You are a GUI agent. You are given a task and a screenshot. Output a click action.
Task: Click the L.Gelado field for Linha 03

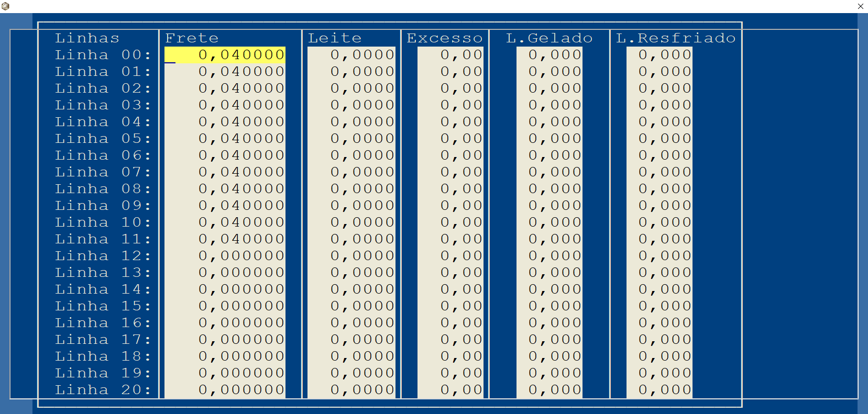pos(550,105)
